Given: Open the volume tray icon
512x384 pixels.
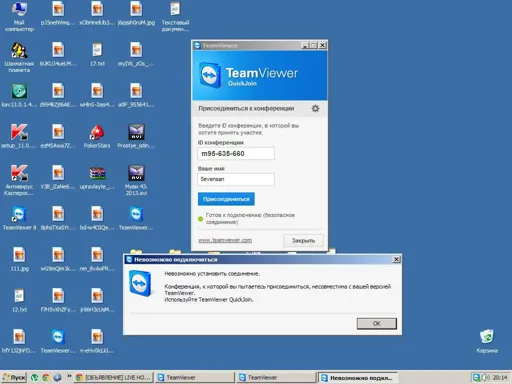Looking at the screenshot, I should click(x=486, y=378).
